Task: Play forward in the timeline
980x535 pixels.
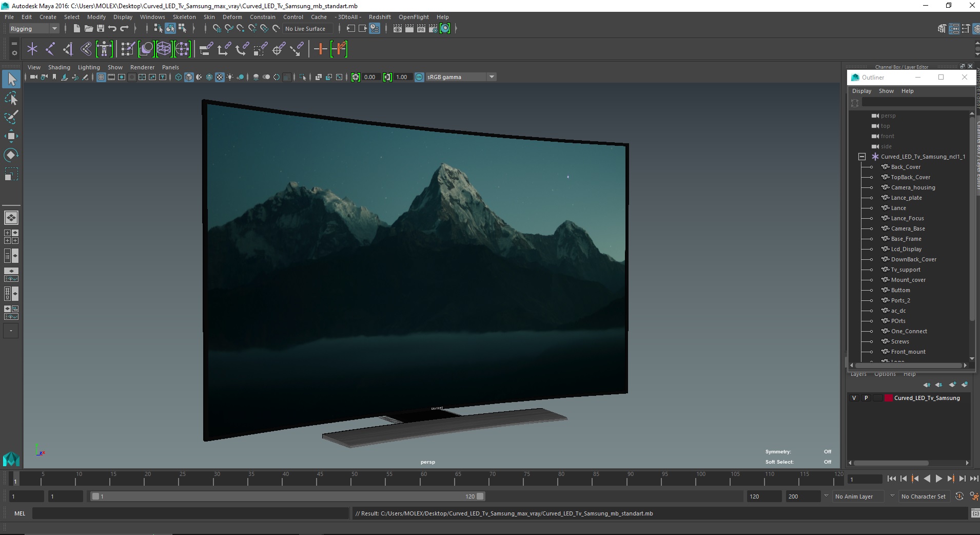Action: click(938, 479)
